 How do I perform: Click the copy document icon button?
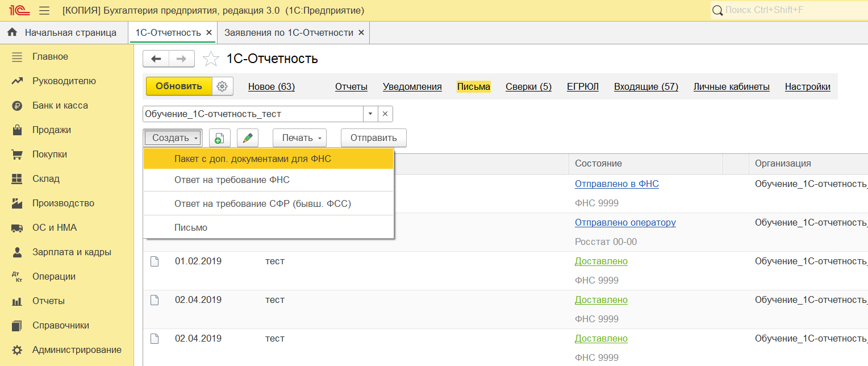coord(220,138)
